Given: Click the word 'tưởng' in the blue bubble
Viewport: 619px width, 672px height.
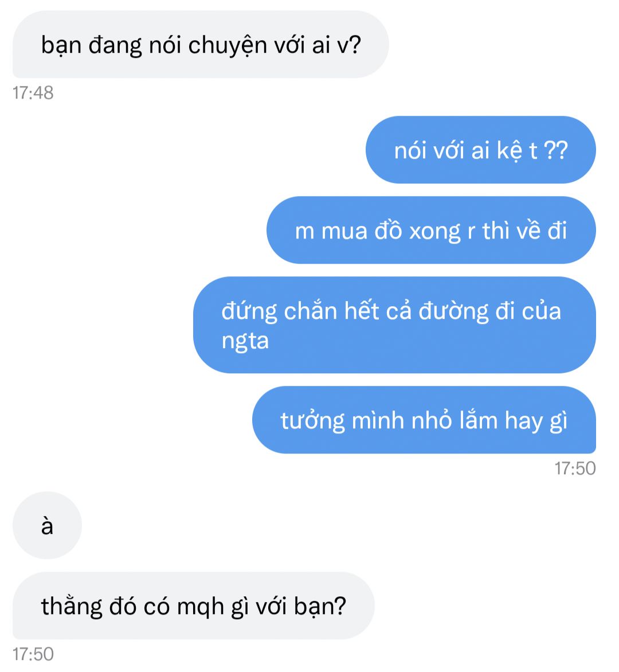Looking at the screenshot, I should [313, 421].
